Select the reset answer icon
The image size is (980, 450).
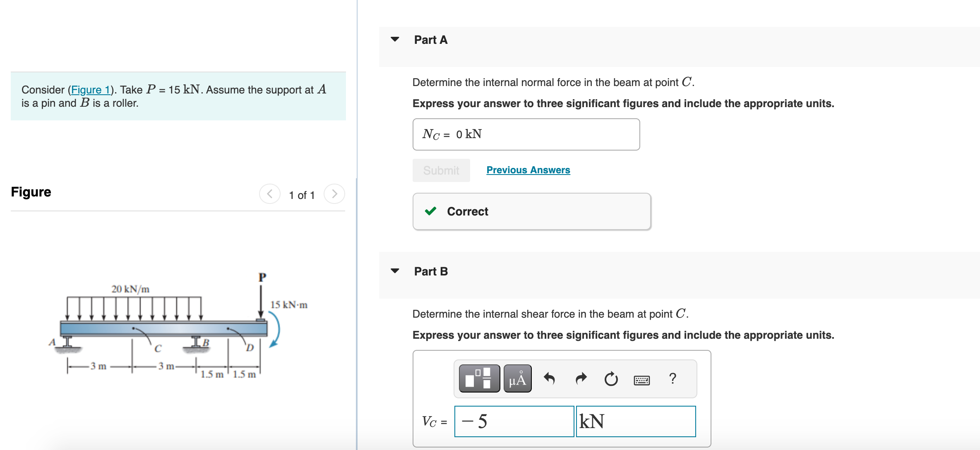pos(611,379)
